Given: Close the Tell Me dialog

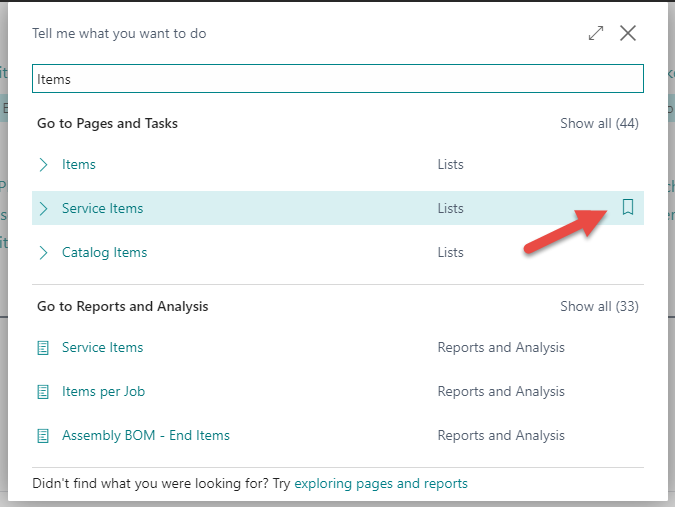Looking at the screenshot, I should coord(628,33).
